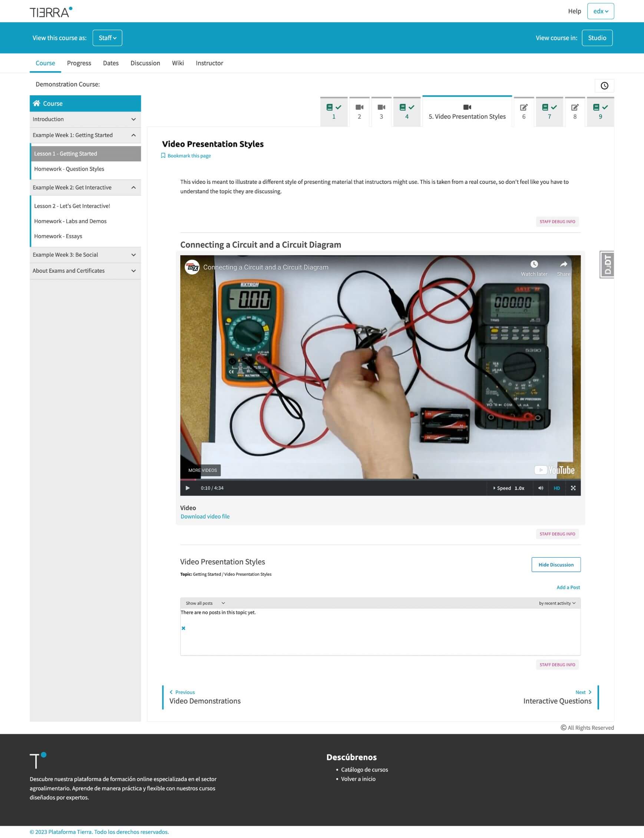The image size is (644, 838).
Task: Select current tab 5. Video Presentation Styles
Action: pyautogui.click(x=467, y=111)
